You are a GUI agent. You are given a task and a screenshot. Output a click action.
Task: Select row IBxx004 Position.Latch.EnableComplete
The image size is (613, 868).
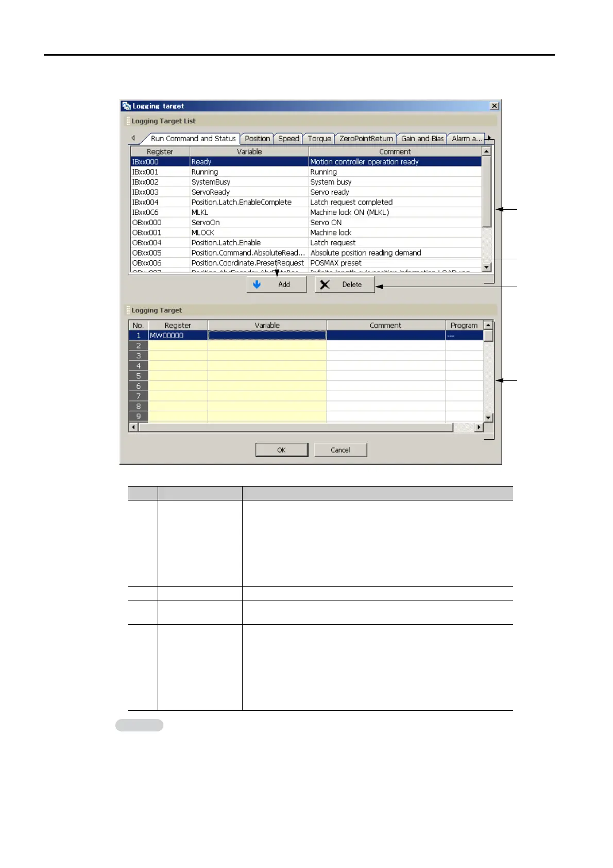pyautogui.click(x=306, y=202)
